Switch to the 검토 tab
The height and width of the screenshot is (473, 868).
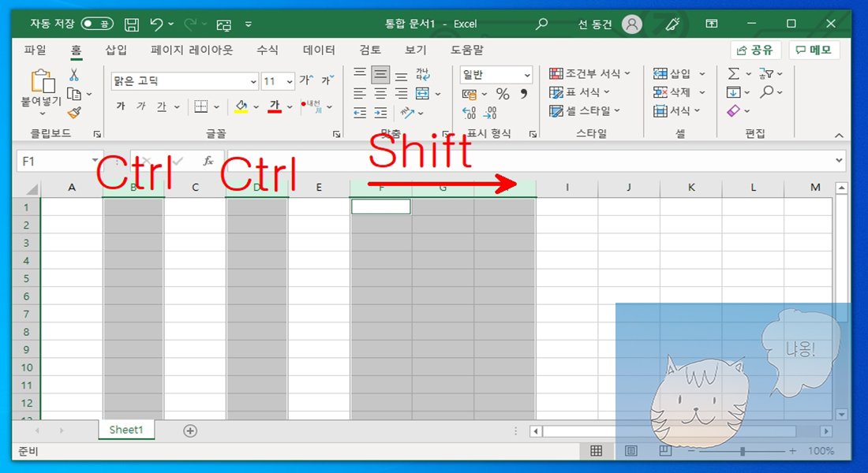point(370,50)
